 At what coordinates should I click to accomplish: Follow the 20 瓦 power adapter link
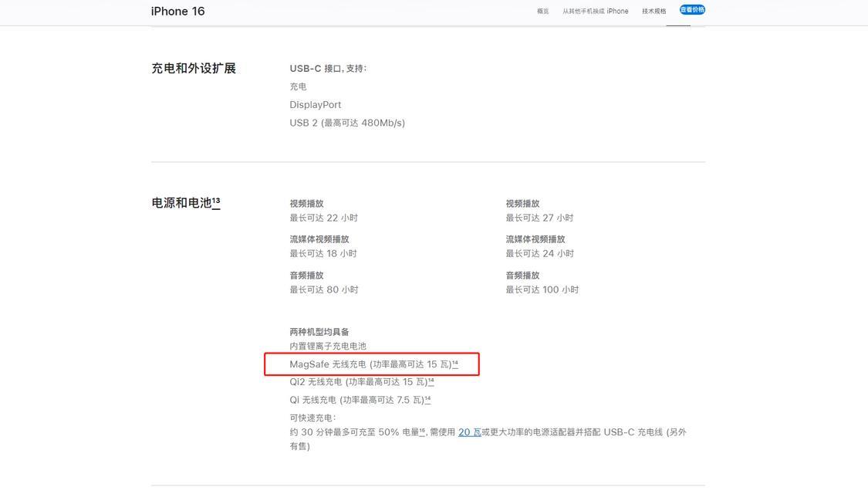click(469, 432)
